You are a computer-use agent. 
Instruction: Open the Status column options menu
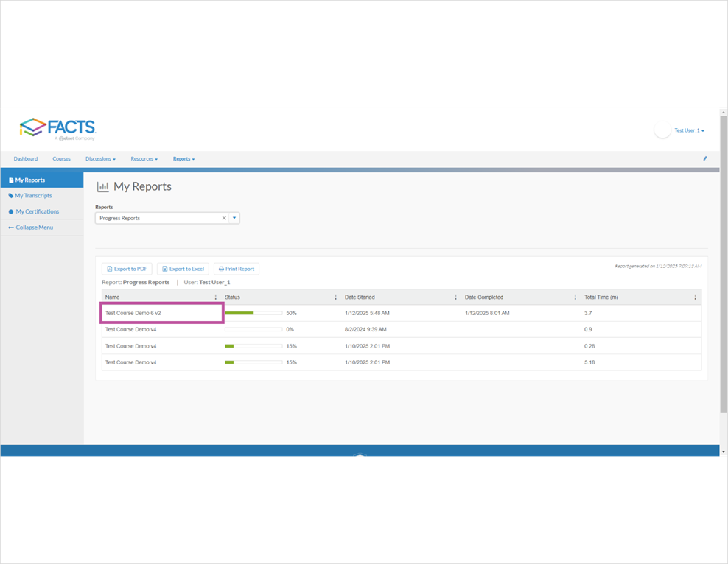click(x=336, y=297)
